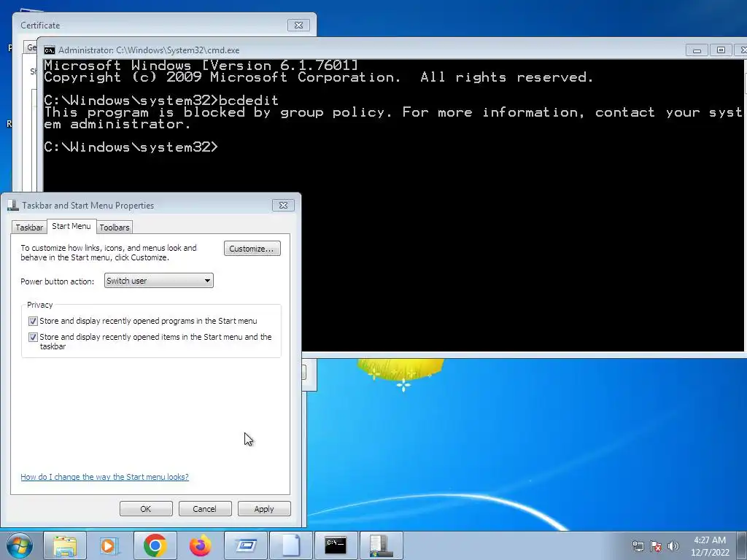Open Action Center flag tray icon

pyautogui.click(x=656, y=546)
